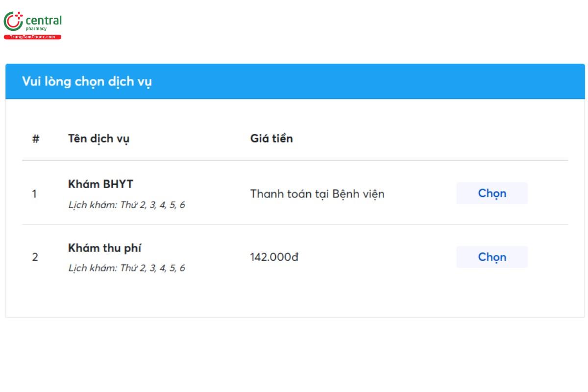Viewport: 588px width, 392px height.
Task: Click the green 'central' brand name
Action: (x=43, y=21)
